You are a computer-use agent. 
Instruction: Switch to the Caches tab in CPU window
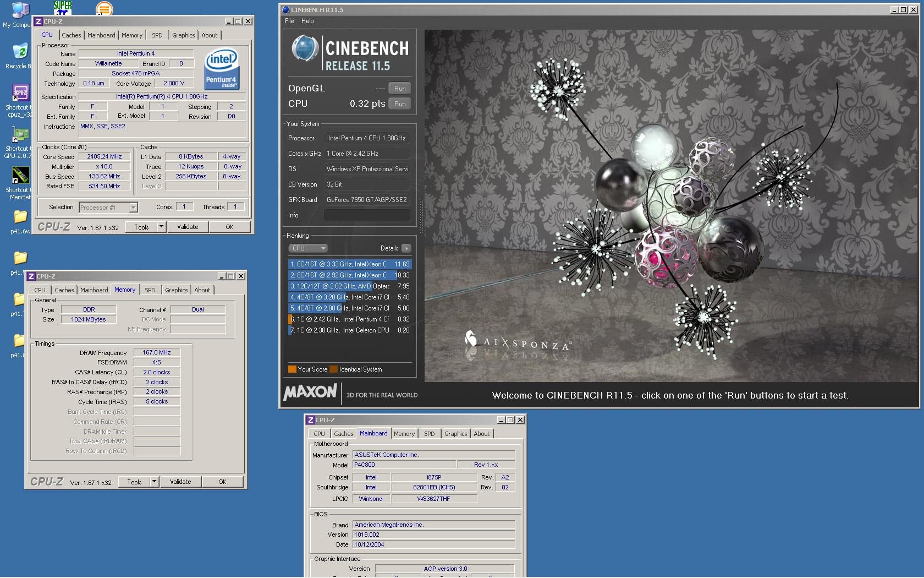[71, 35]
